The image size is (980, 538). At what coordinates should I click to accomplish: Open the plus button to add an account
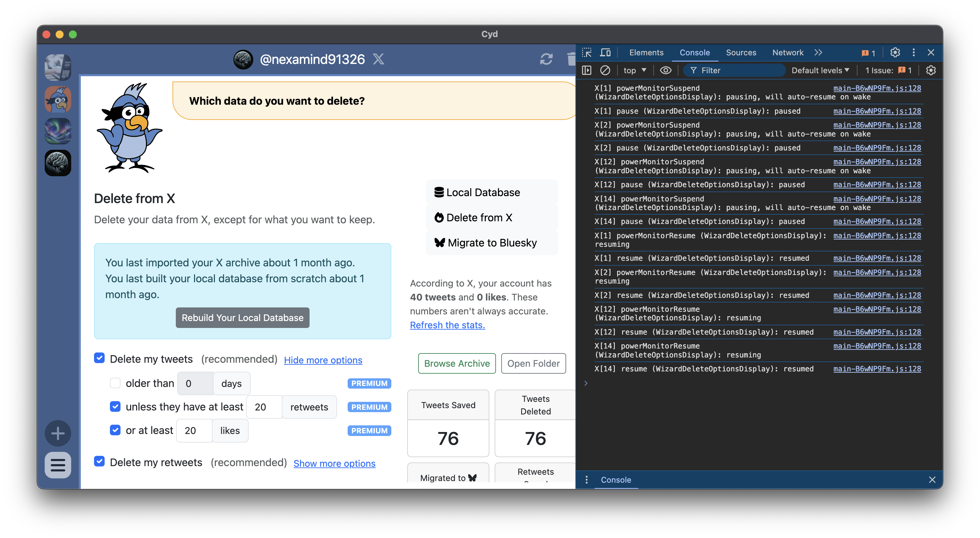click(58, 433)
